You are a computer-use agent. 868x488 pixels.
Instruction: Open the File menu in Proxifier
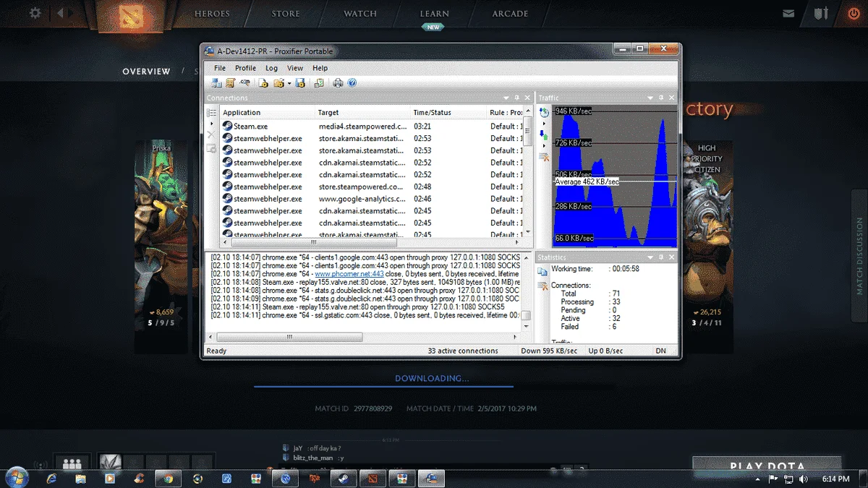coord(220,68)
